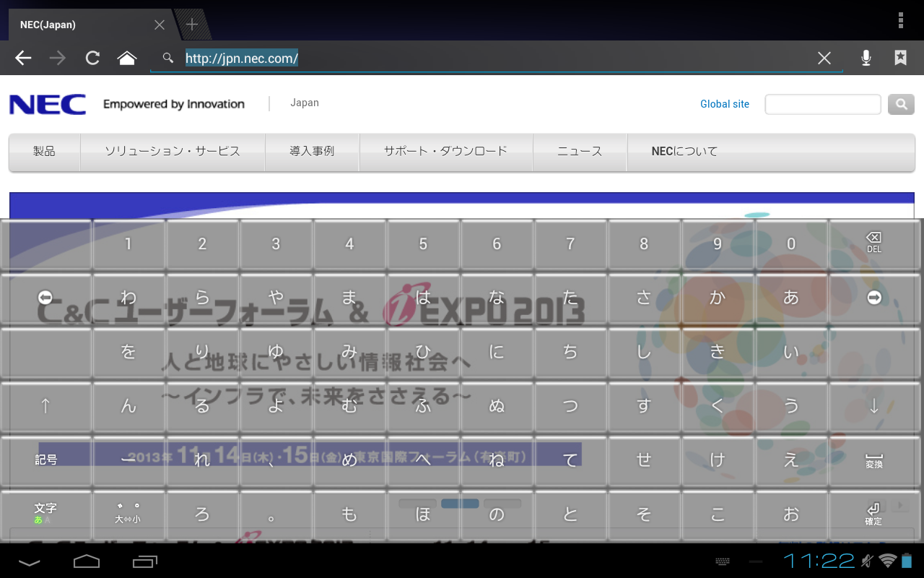Tap the ろ kana key
Viewport: 924px width, 578px height.
(202, 514)
